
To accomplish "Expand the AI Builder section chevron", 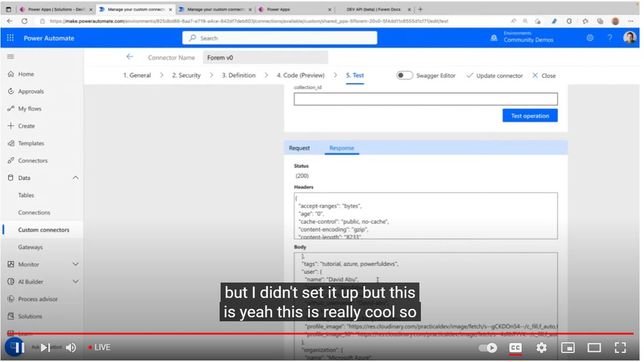I will [75, 282].
